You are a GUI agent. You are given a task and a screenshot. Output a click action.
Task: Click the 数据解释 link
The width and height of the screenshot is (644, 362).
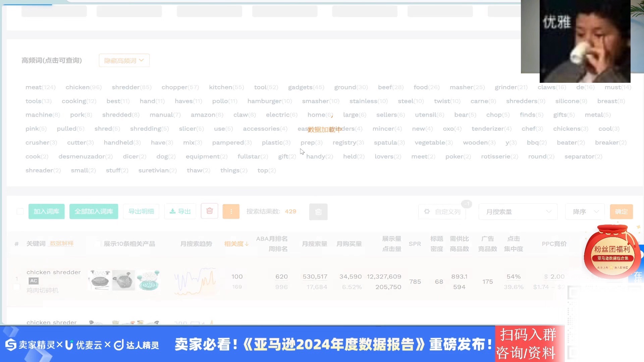tap(62, 244)
